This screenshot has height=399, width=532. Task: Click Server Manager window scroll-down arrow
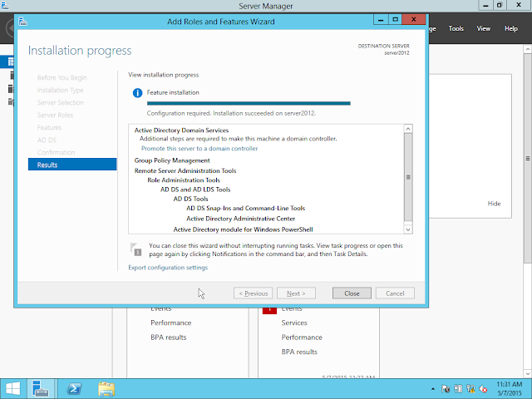[528, 373]
